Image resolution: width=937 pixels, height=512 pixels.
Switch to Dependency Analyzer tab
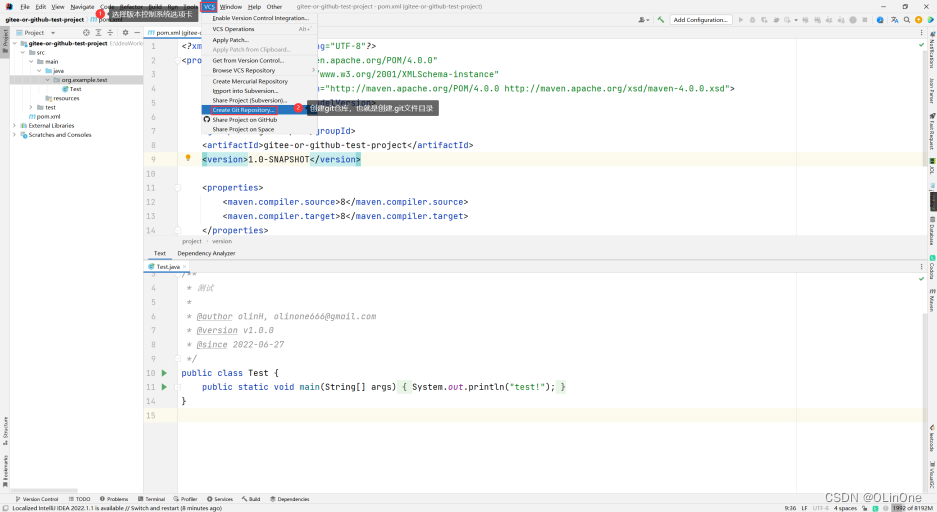point(206,253)
